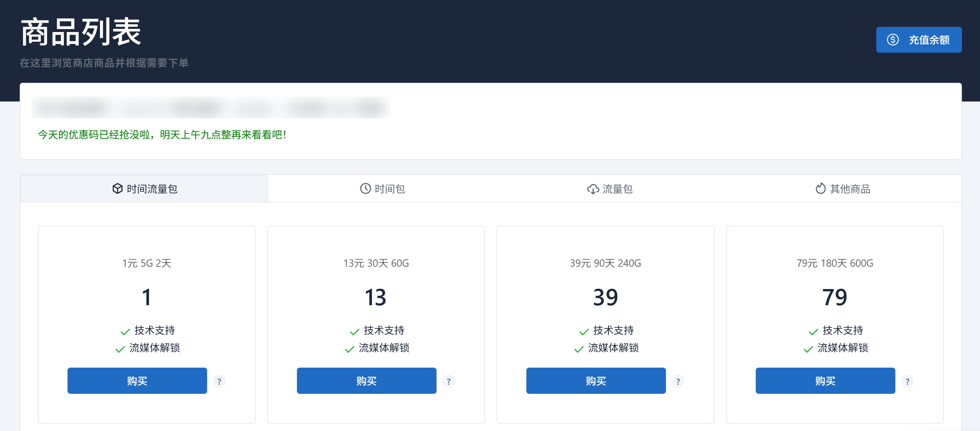Buy the 1元 5G 2天 plan
The width and height of the screenshot is (980, 431).
[137, 381]
